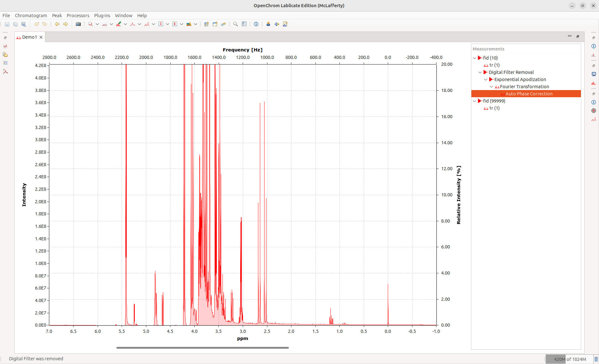Select Fourier Transformation tree item
This screenshot has height=364, width=599.
(524, 87)
